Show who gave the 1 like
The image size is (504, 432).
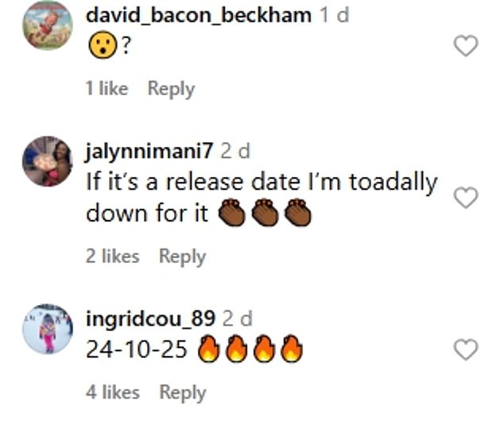(x=107, y=89)
